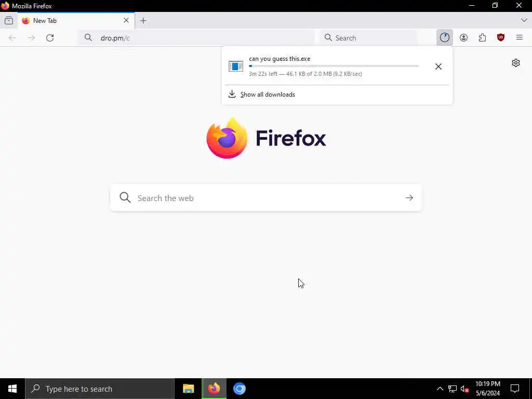Click the Firefox logo on the page
Viewport: 532px width, 399px height.
point(266,138)
